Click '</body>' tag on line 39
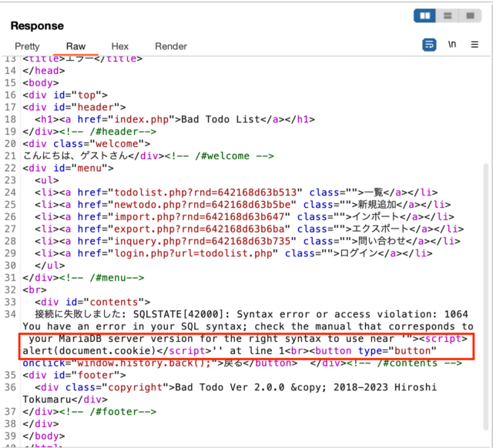493x448 pixels. click(x=44, y=436)
